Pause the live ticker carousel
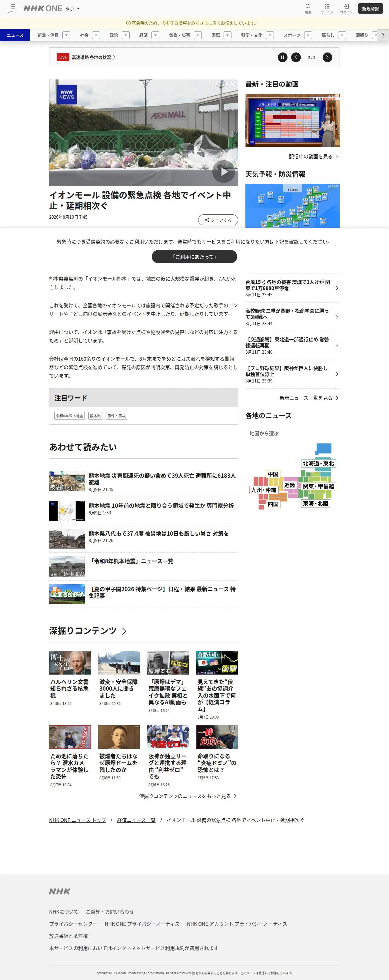The height and width of the screenshot is (980, 389). point(282,57)
